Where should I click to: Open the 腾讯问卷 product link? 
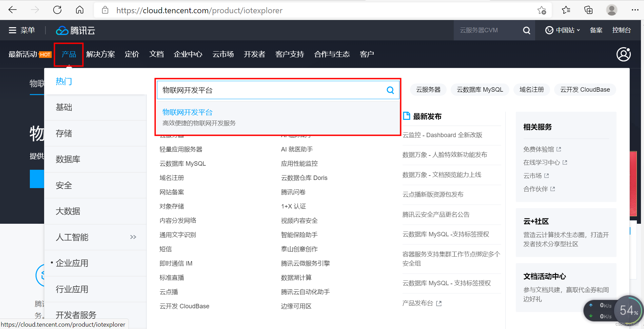click(x=293, y=192)
